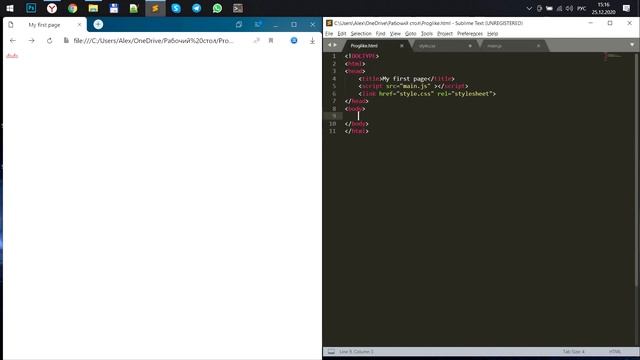Open the Selection menu
The height and width of the screenshot is (360, 640).
click(x=361, y=33)
